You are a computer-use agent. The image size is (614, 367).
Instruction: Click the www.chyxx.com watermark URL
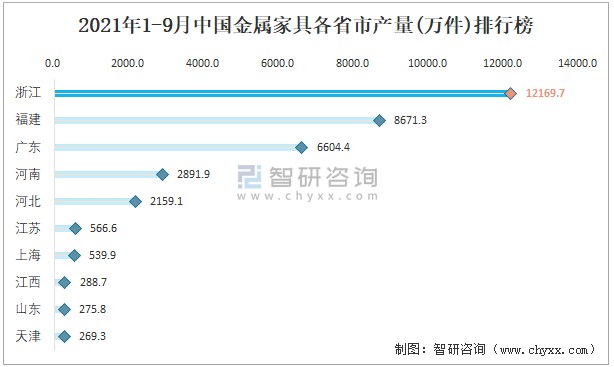[x=307, y=196]
